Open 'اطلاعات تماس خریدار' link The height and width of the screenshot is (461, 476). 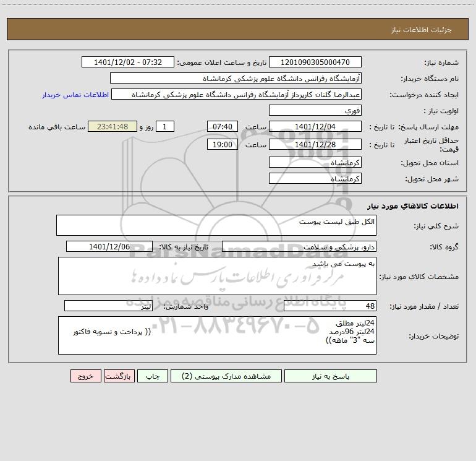75,95
